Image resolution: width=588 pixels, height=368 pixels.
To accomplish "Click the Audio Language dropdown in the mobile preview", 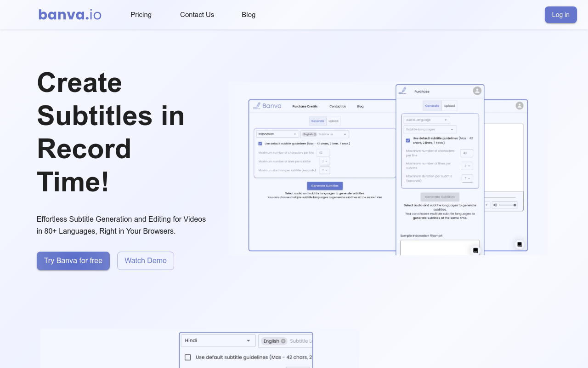I will [x=427, y=120].
